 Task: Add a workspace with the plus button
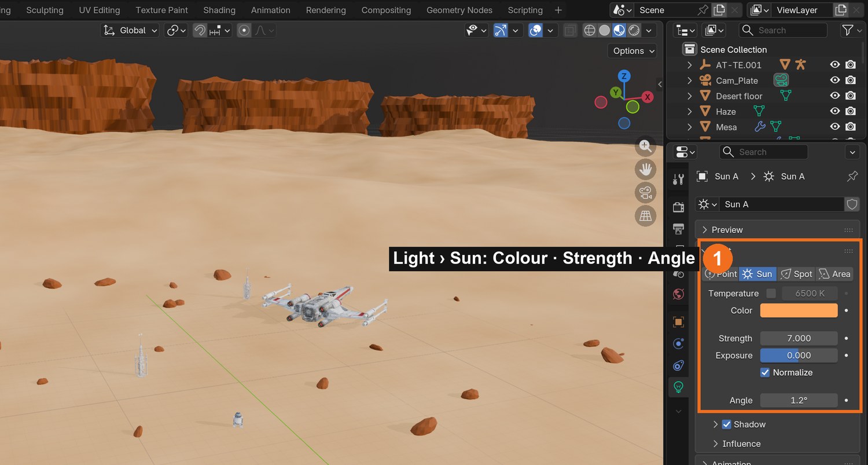pos(558,10)
